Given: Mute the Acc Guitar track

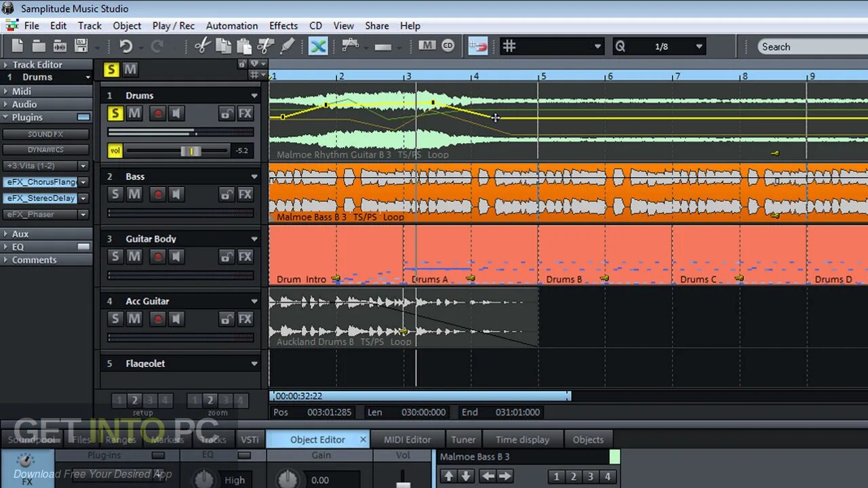Looking at the screenshot, I should (x=134, y=319).
